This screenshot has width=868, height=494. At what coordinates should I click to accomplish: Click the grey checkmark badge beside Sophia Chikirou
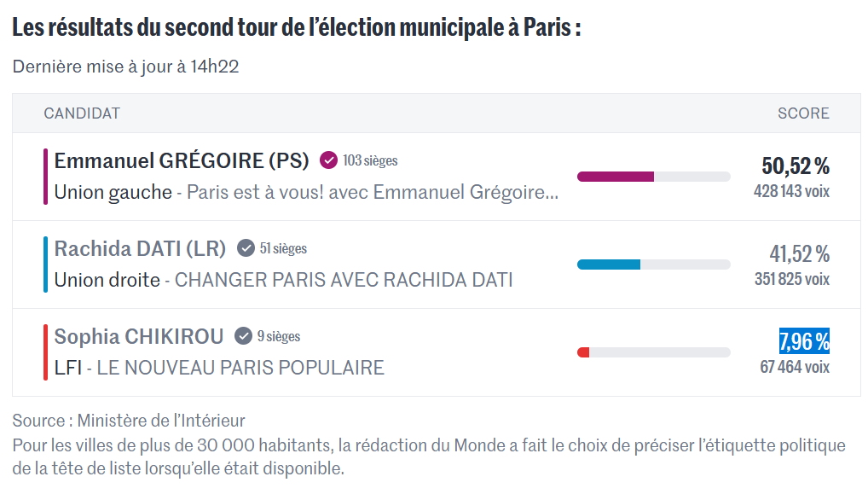[x=244, y=336]
